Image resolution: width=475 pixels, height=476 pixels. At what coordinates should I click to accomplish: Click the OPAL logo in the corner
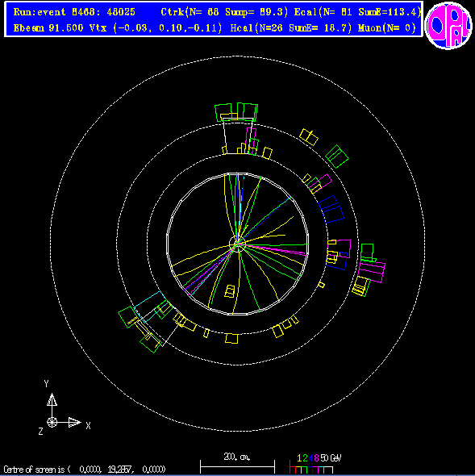click(448, 25)
